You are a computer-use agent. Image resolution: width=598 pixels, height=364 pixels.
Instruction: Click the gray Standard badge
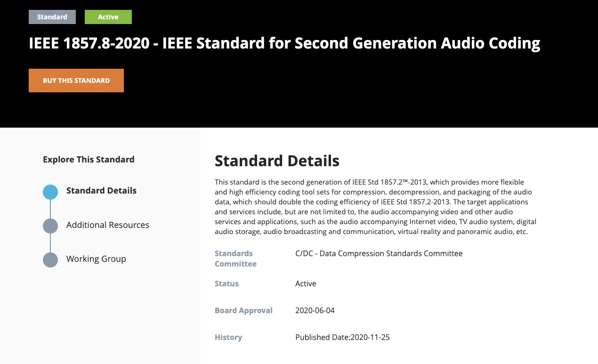[52, 17]
